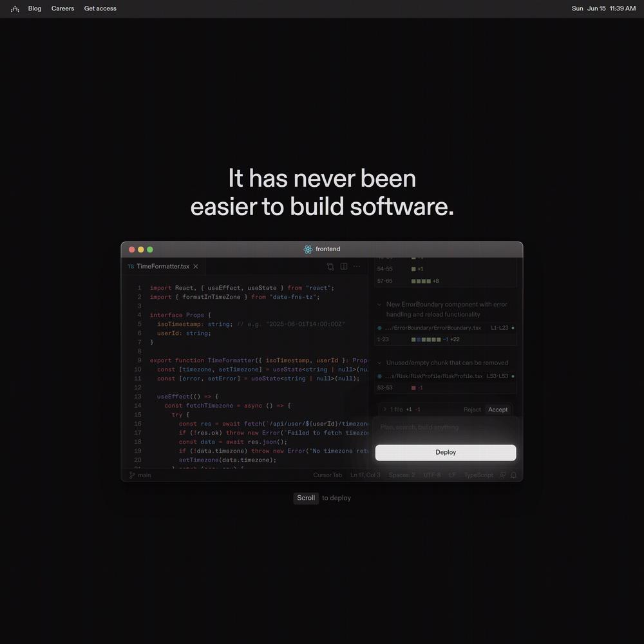
Task: Click the split editor icon
Action: tap(344, 266)
